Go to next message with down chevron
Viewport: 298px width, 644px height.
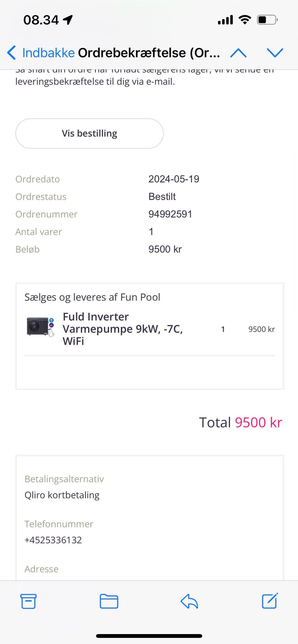click(275, 53)
